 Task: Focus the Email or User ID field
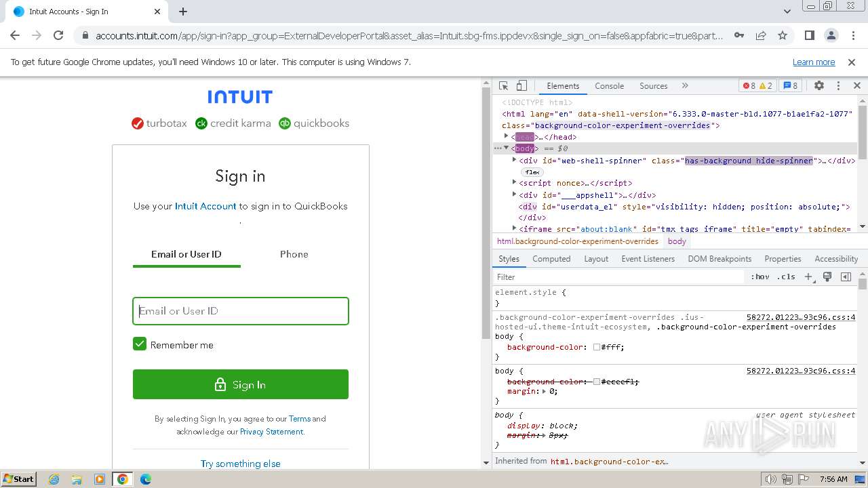tap(241, 311)
